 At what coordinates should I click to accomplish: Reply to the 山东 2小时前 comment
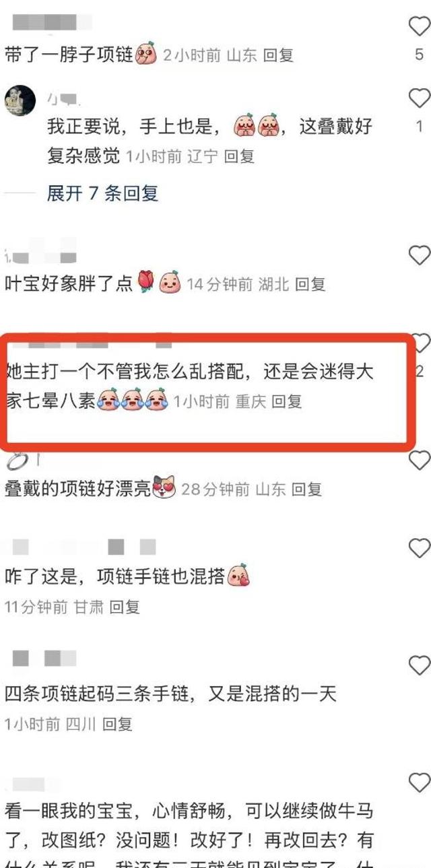[x=278, y=55]
